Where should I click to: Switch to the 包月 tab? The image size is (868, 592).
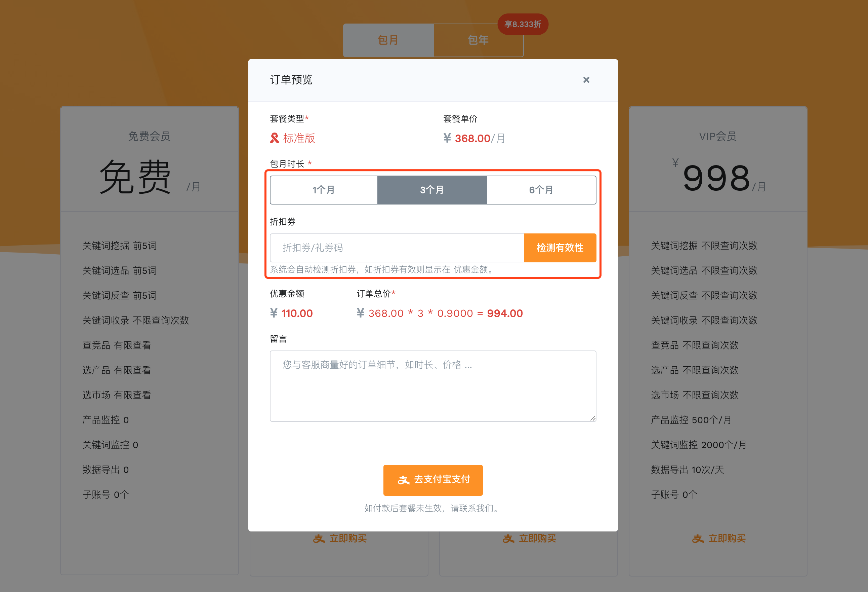(388, 40)
